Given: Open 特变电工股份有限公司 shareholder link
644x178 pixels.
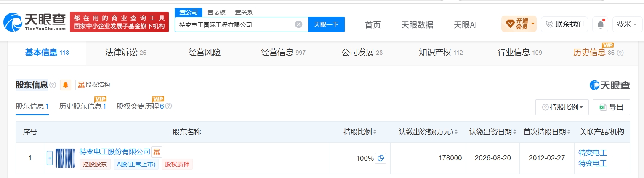Looking at the screenshot, I should pyautogui.click(x=115, y=151).
